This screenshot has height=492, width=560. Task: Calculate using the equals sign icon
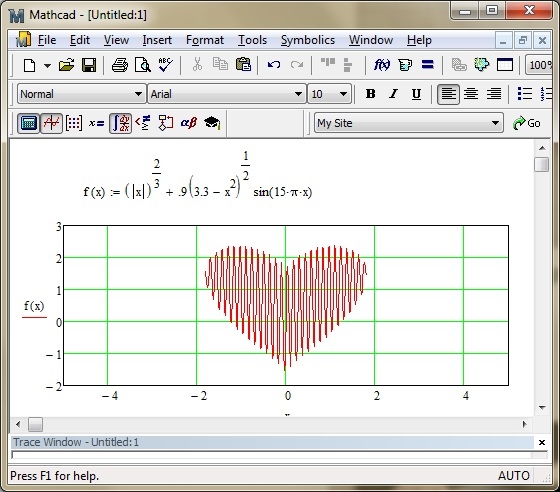point(428,65)
